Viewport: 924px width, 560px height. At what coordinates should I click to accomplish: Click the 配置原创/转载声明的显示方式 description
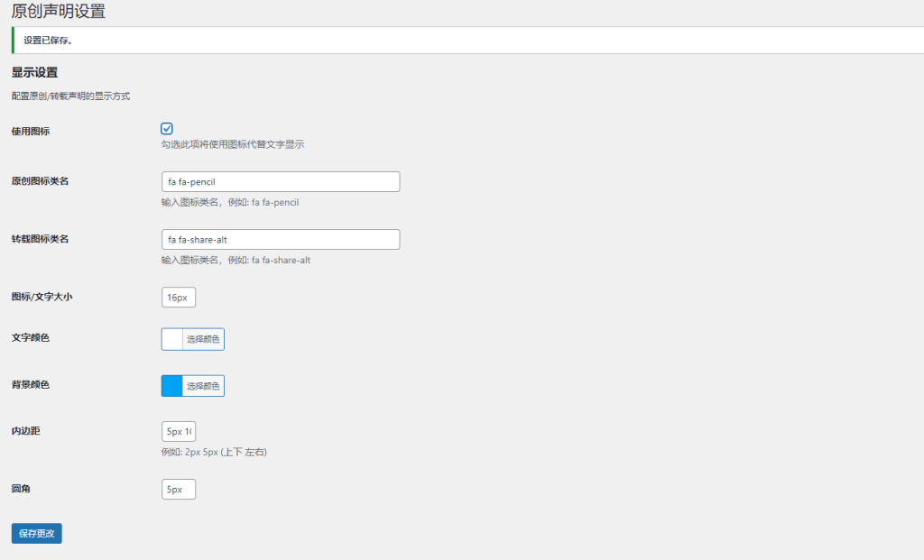(70, 96)
